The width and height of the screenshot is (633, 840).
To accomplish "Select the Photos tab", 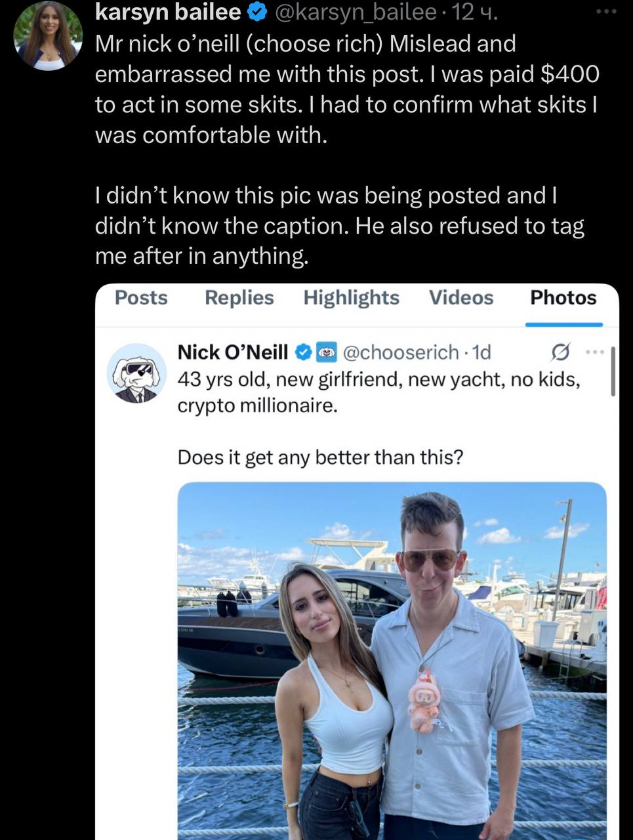I will [x=563, y=298].
